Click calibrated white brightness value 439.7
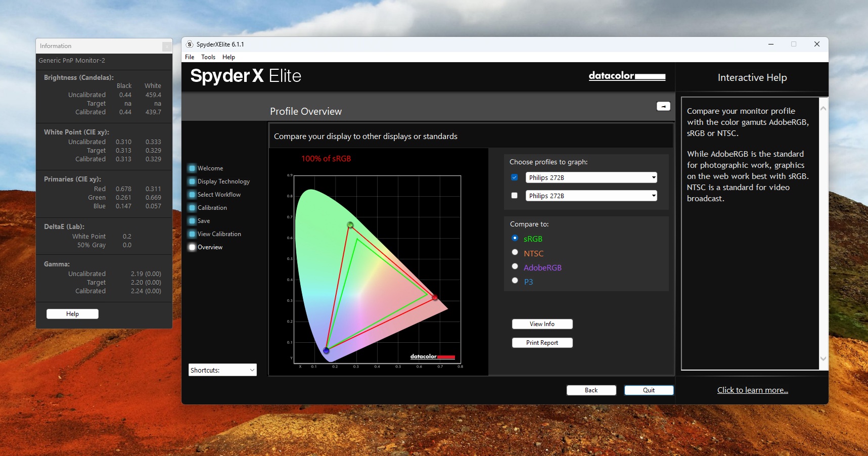This screenshot has height=456, width=868. [153, 112]
